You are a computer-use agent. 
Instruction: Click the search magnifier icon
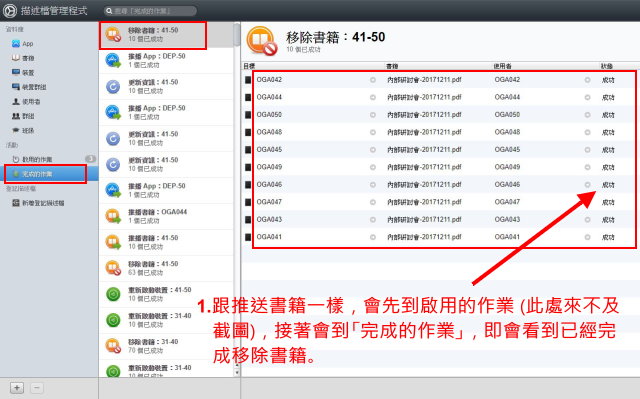[x=109, y=11]
